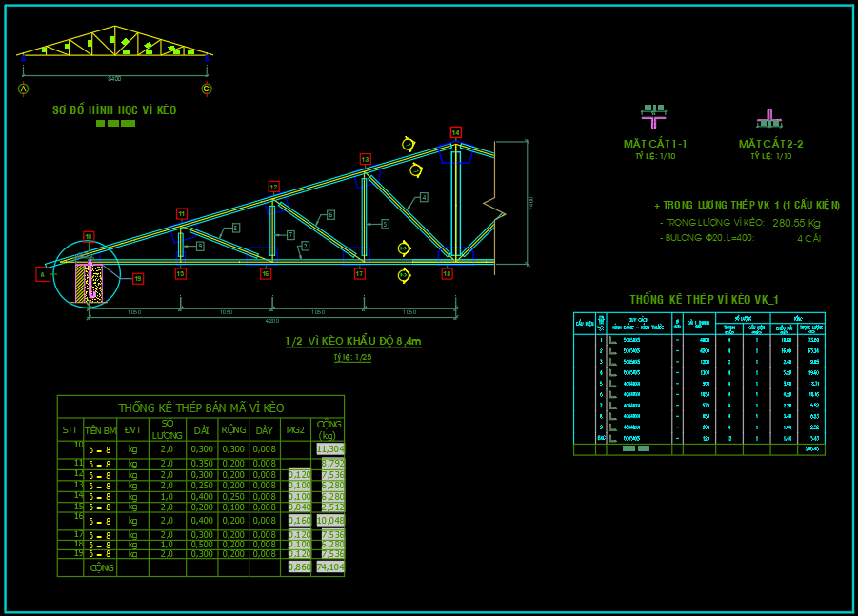Click the title SƠ ĐỒ HÌNH HỌC VÌ KÈO
Image resolution: width=858 pixels, height=616 pixels.
(114, 110)
